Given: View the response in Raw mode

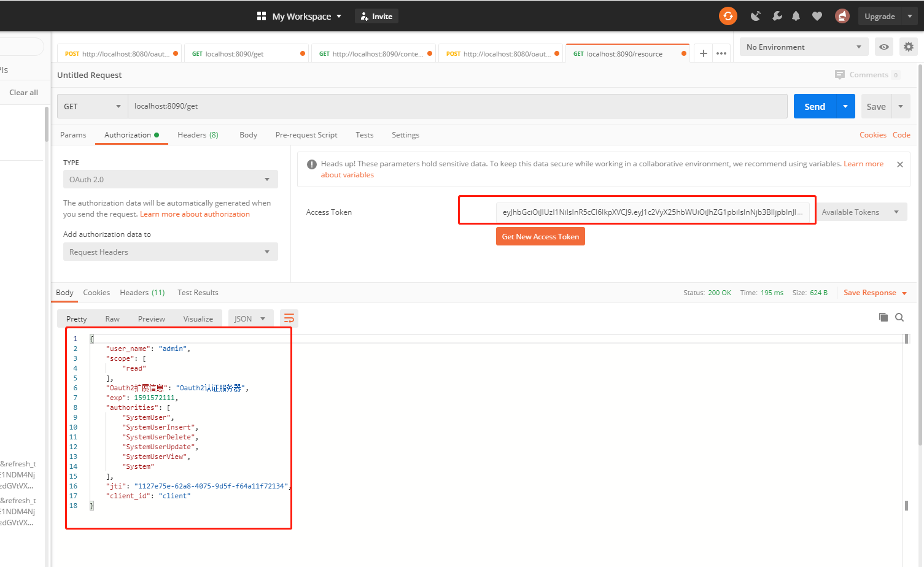Looking at the screenshot, I should click(x=112, y=318).
